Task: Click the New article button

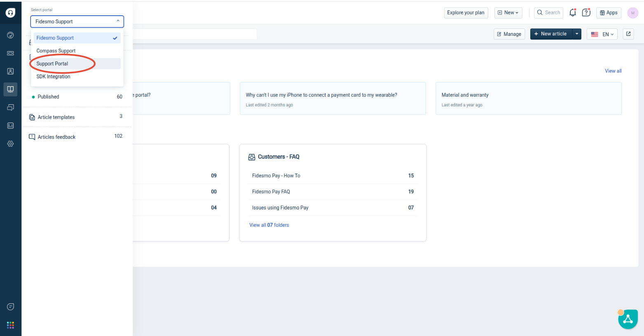Action: [x=551, y=34]
